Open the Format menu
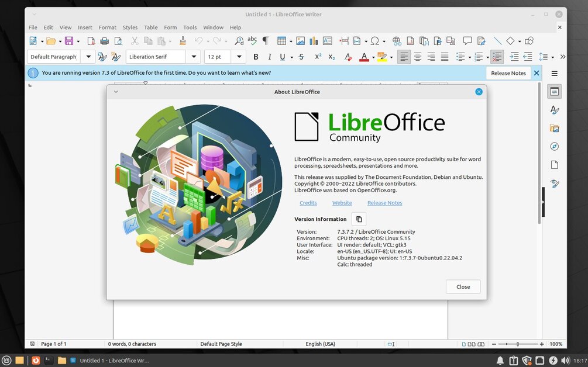 (x=108, y=27)
